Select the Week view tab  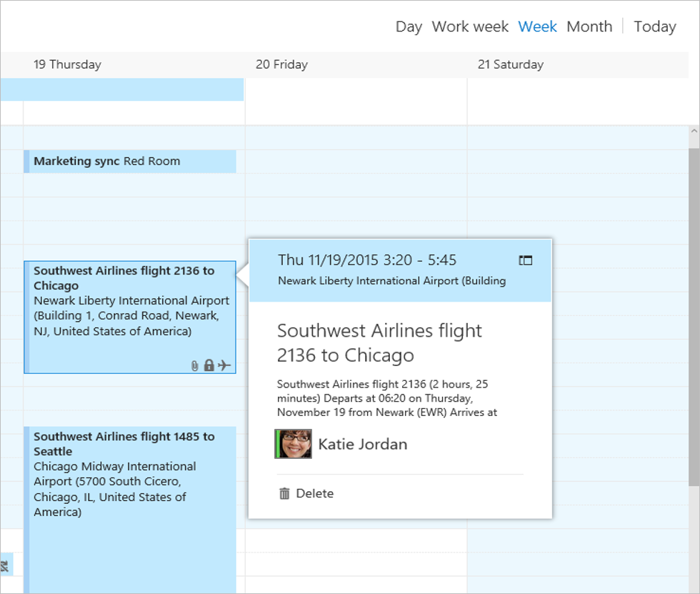537,26
